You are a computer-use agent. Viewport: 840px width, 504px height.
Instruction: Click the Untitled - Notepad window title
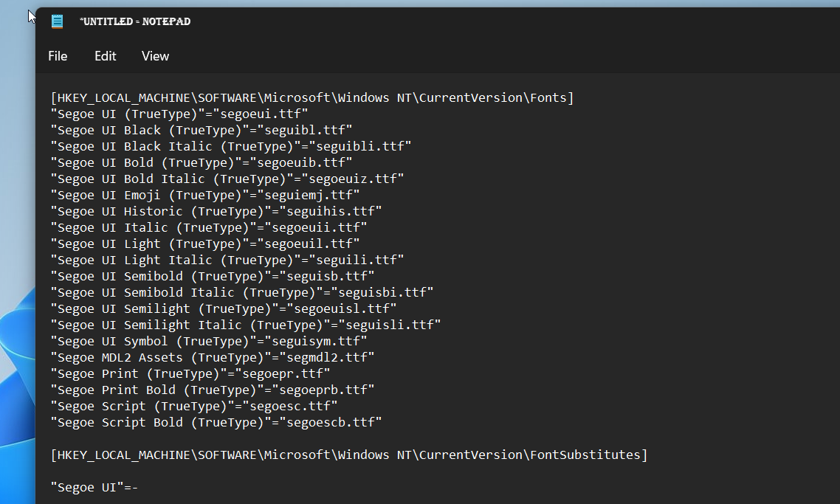[x=135, y=21]
